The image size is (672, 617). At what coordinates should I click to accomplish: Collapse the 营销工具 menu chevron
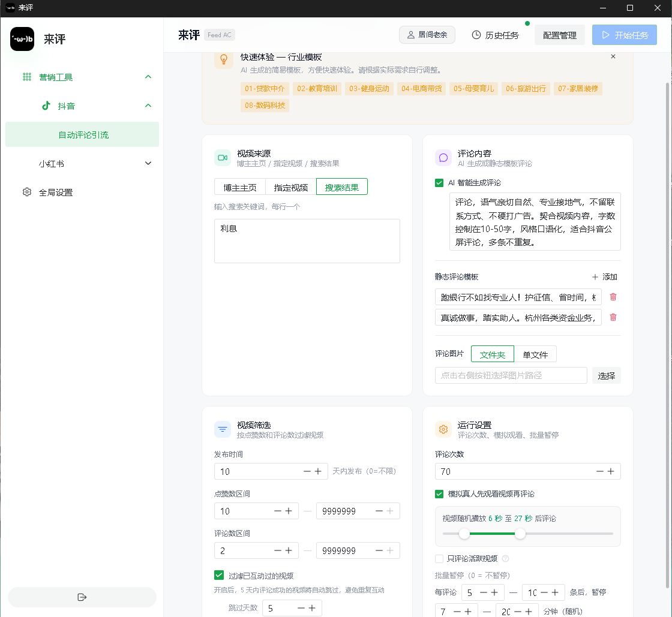point(148,77)
